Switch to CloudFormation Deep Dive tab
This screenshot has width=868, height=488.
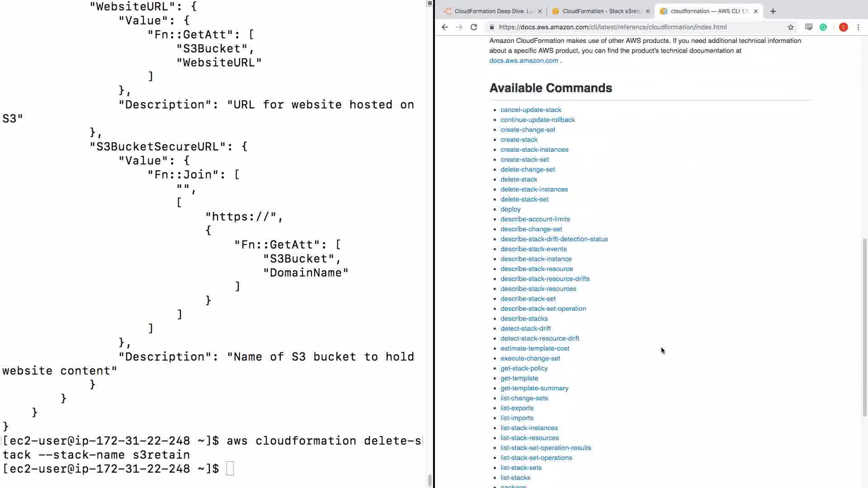[x=493, y=11]
